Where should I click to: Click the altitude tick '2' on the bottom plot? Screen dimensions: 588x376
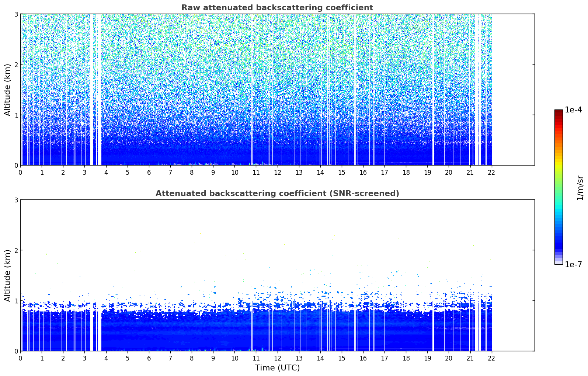tap(16, 250)
